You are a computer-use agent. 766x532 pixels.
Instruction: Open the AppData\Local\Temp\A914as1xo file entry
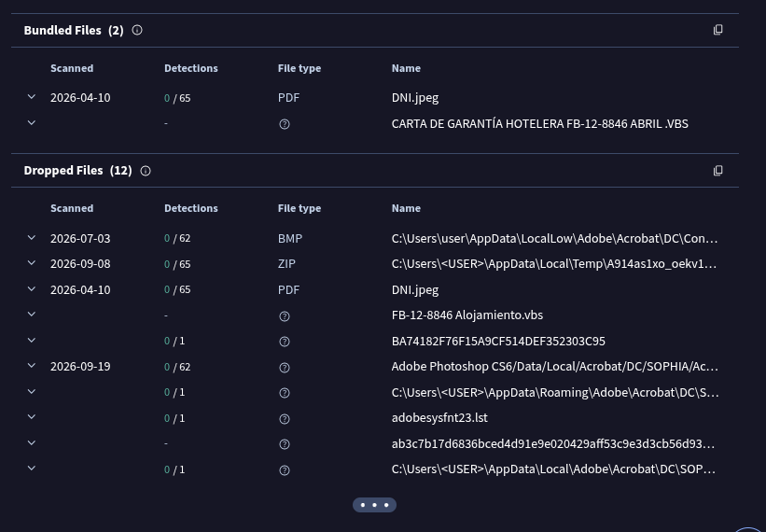pyautogui.click(x=554, y=264)
